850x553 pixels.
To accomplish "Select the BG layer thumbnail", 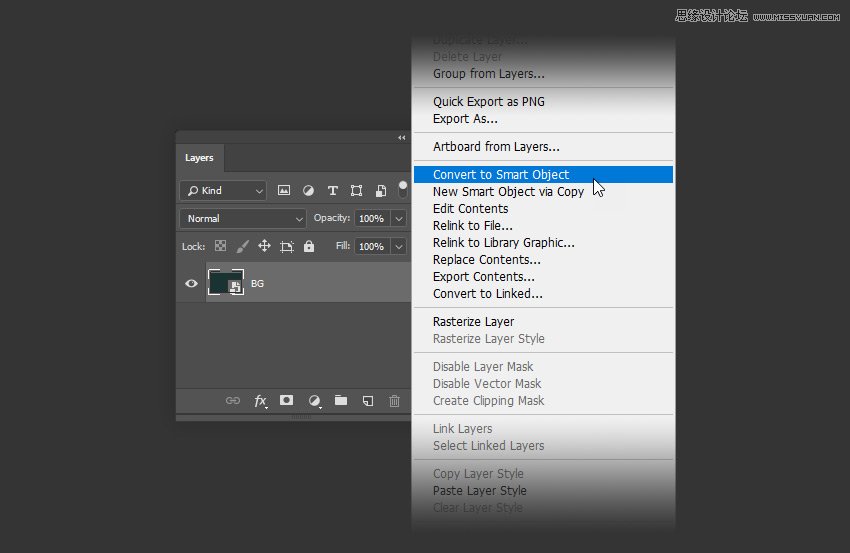I will point(225,283).
